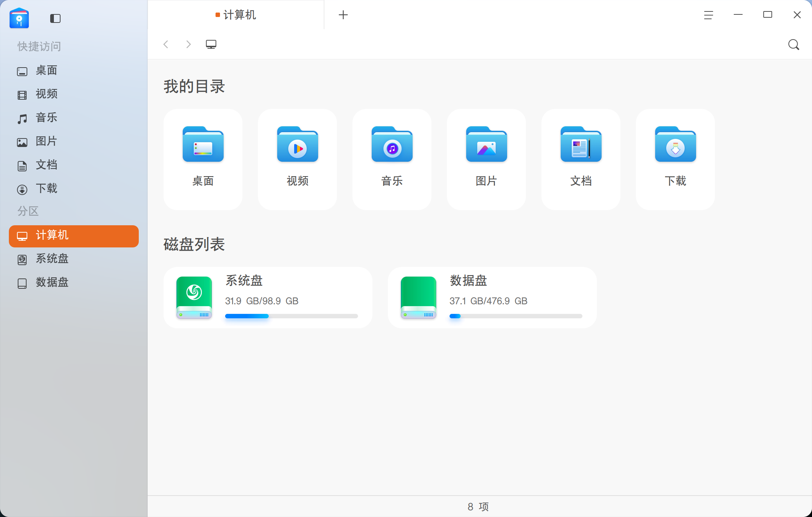Open the search function
Image resolution: width=812 pixels, height=517 pixels.
click(x=794, y=44)
